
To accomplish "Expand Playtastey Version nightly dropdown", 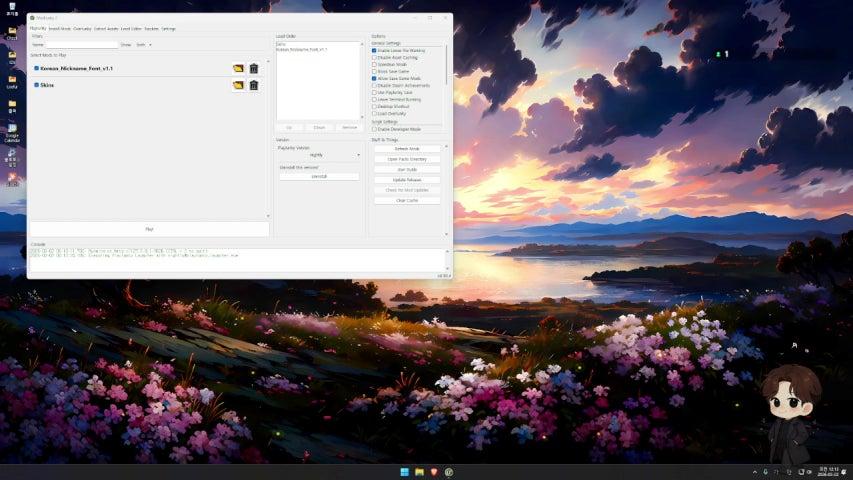I will [x=319, y=155].
